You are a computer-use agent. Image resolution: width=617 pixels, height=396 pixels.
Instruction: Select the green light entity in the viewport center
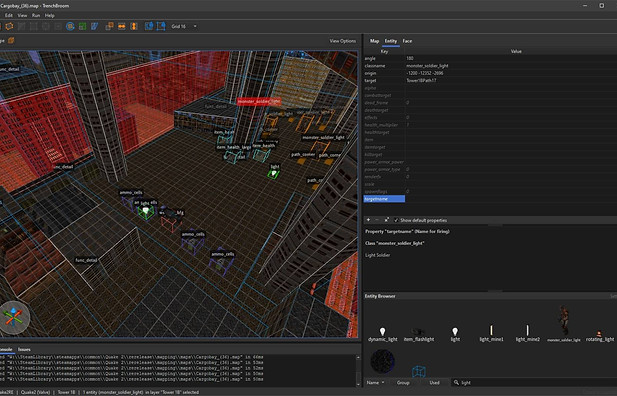[x=273, y=173]
